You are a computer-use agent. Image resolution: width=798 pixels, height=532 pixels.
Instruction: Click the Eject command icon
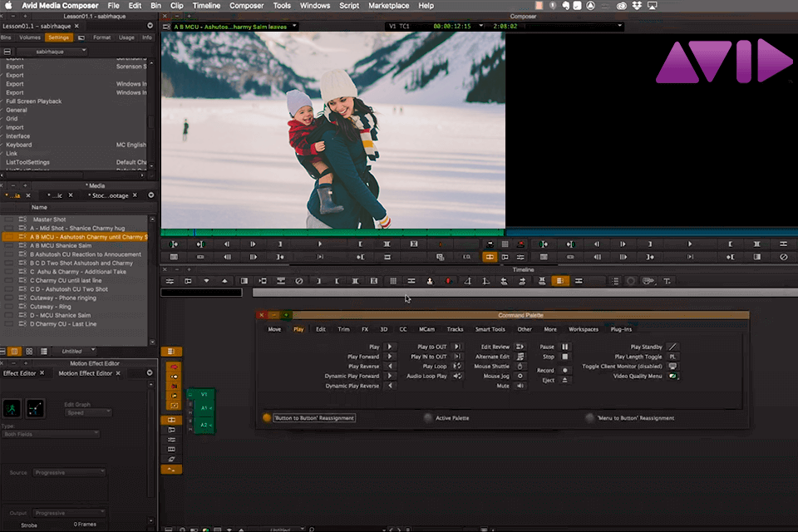point(564,380)
